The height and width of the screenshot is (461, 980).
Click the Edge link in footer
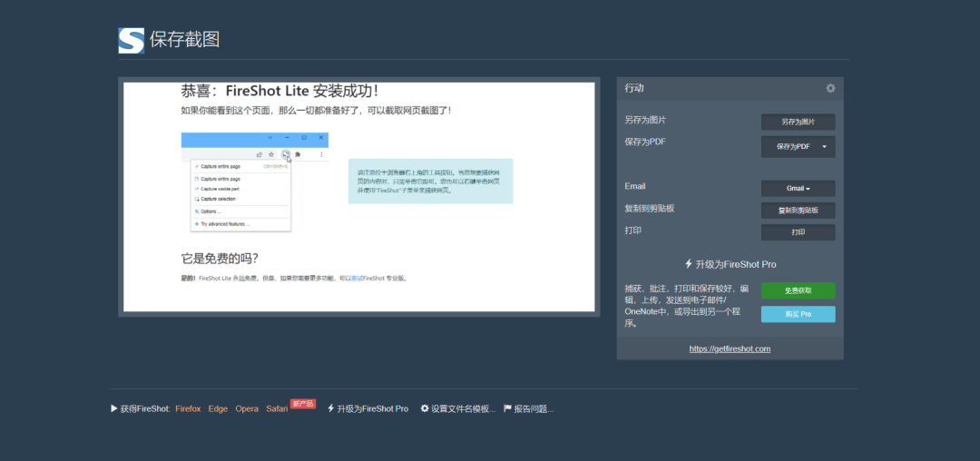(x=218, y=408)
